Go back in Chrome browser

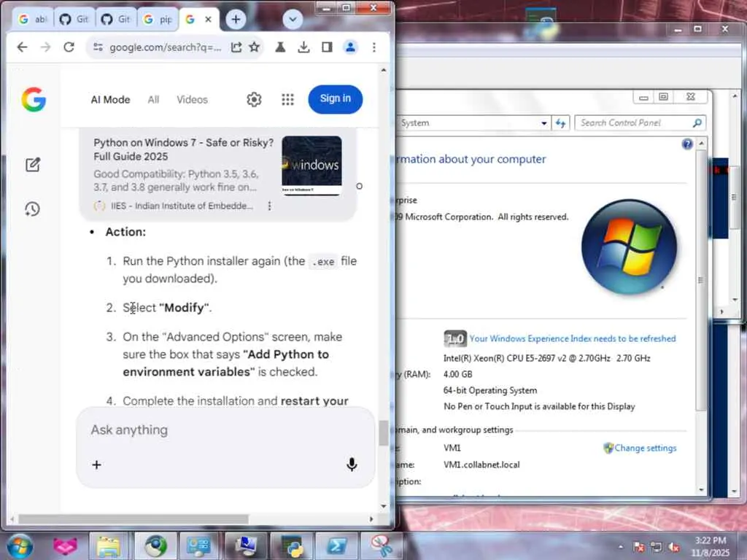pos(22,47)
